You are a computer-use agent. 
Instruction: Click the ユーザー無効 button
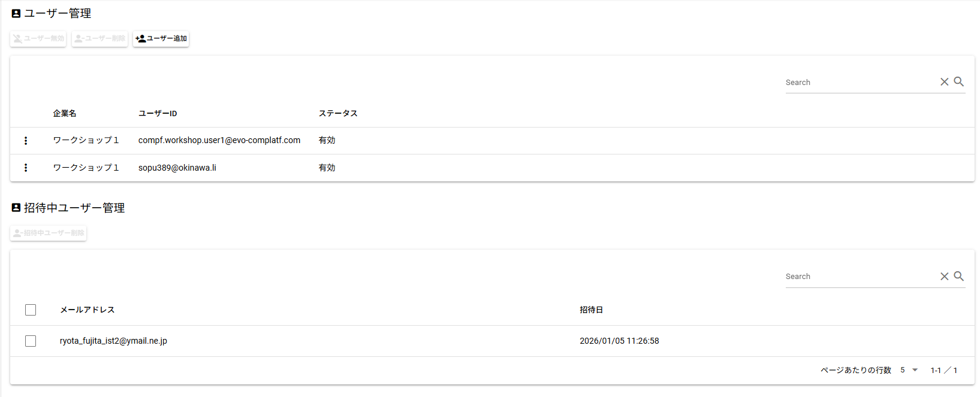pyautogui.click(x=38, y=38)
